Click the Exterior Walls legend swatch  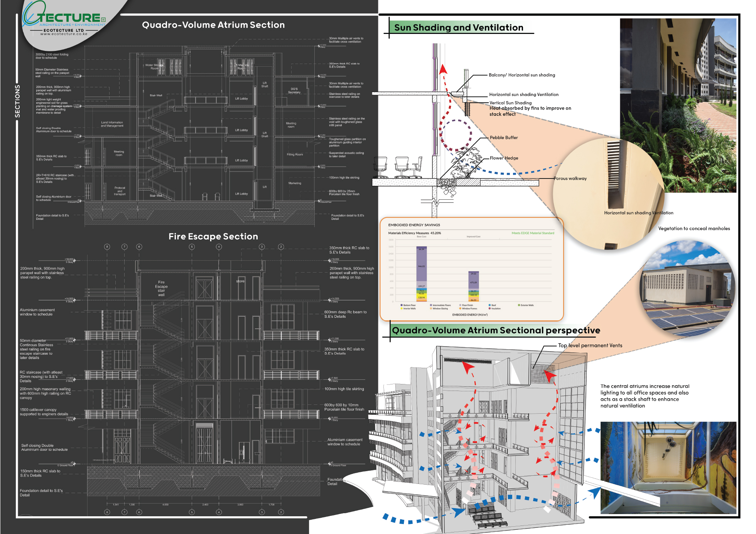coord(519,305)
